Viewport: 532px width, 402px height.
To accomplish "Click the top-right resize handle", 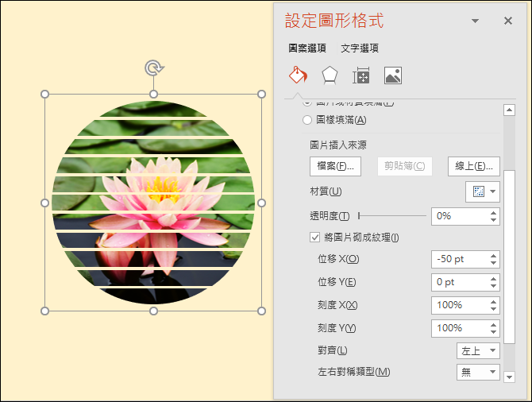I will (x=261, y=94).
